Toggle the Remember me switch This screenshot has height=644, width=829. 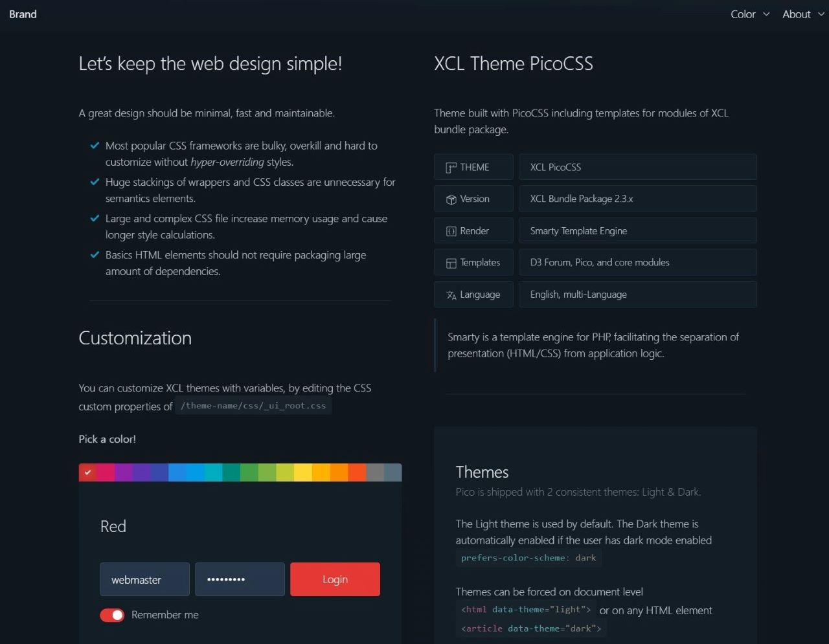point(112,615)
